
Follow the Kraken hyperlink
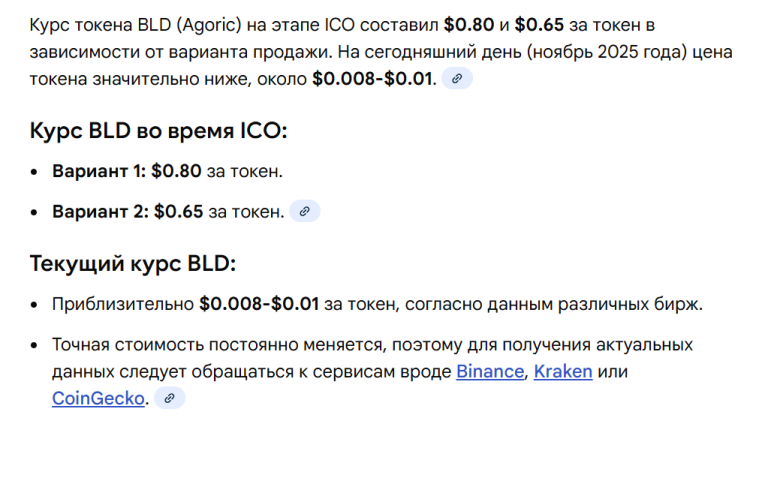(563, 371)
